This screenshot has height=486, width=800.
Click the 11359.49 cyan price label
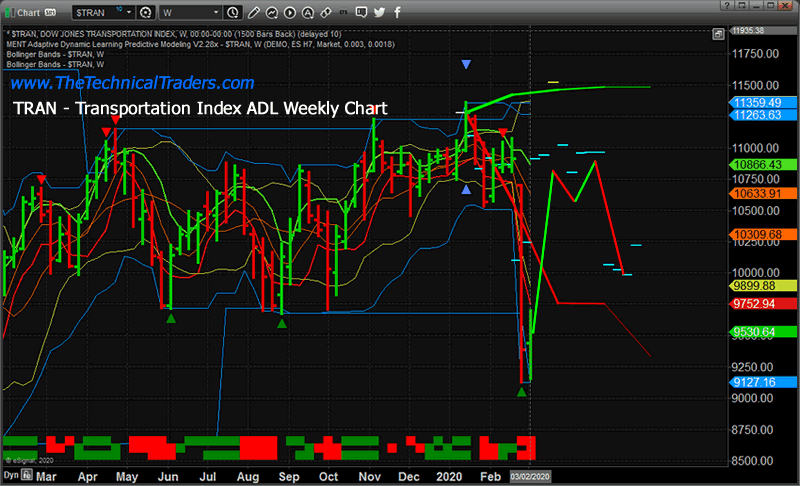[x=762, y=102]
